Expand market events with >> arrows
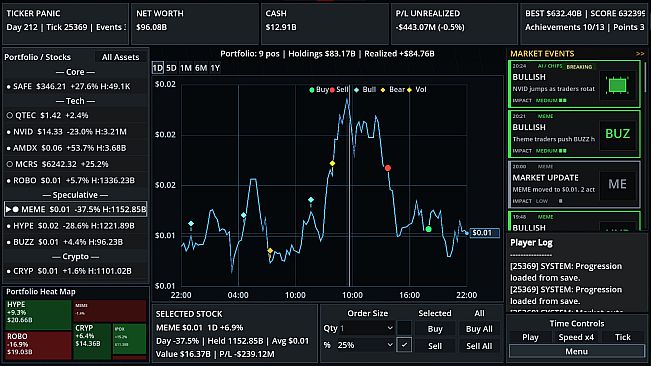Screen dimensions: 651x366 (640, 54)
